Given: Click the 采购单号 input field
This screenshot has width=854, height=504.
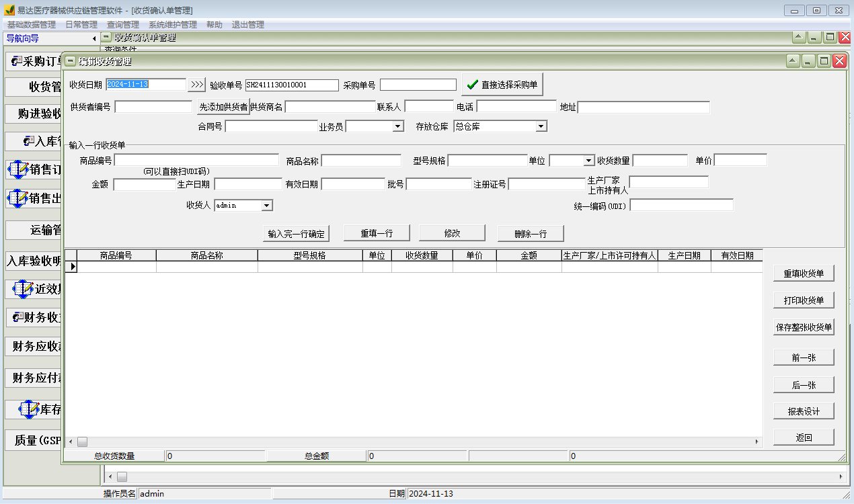Looking at the screenshot, I should click(x=418, y=85).
